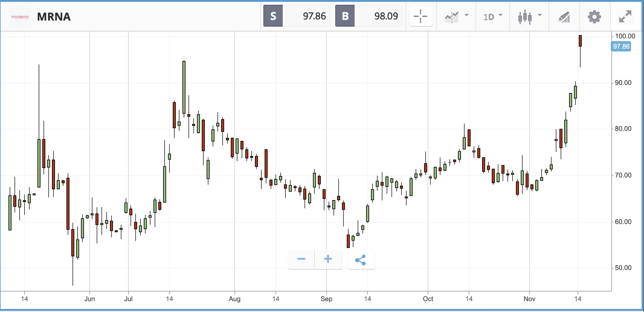Click the 97.86 sell price
The height and width of the screenshot is (312, 644).
tap(314, 16)
